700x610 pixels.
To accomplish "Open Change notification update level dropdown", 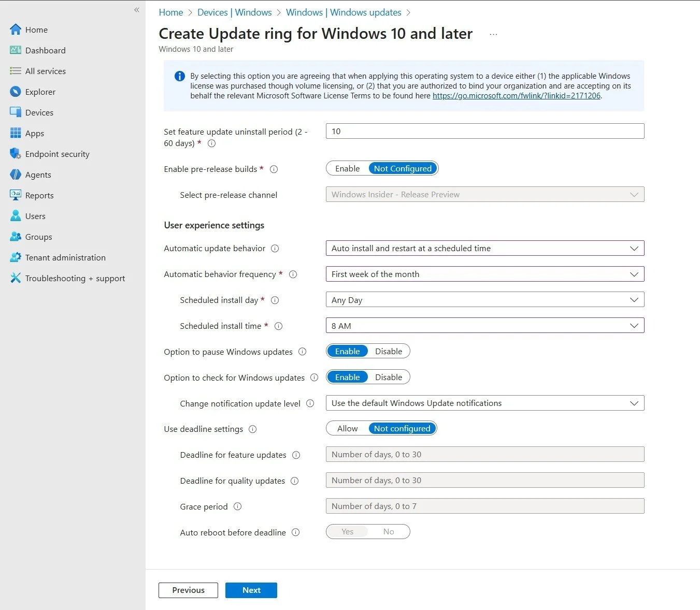I will 485,403.
